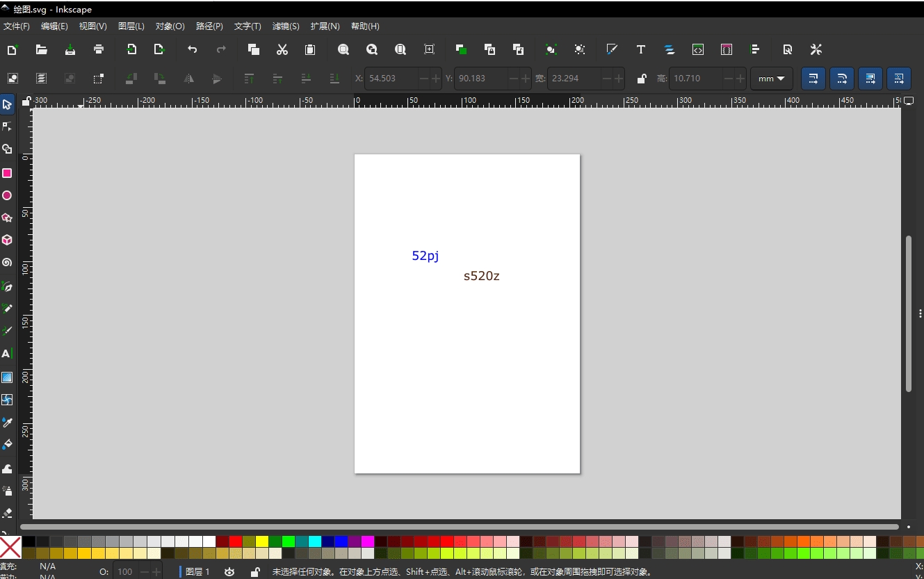
Task: Toggle move gradients with objects
Action: click(x=870, y=79)
